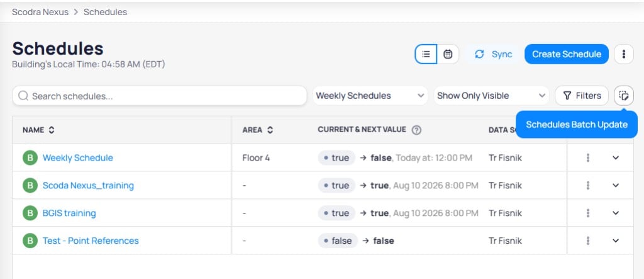The width and height of the screenshot is (644, 279).
Task: Click the Building's Local Time text
Action: (x=88, y=64)
